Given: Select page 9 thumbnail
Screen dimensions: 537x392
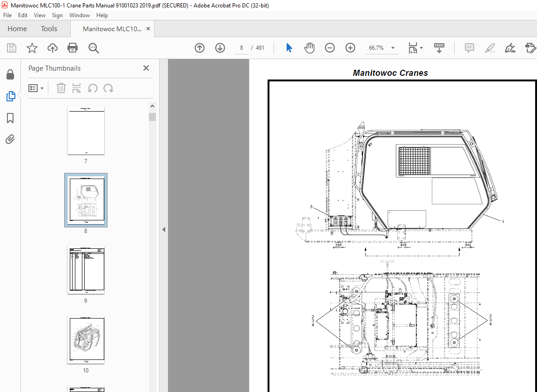Looking at the screenshot, I should pyautogui.click(x=86, y=270).
